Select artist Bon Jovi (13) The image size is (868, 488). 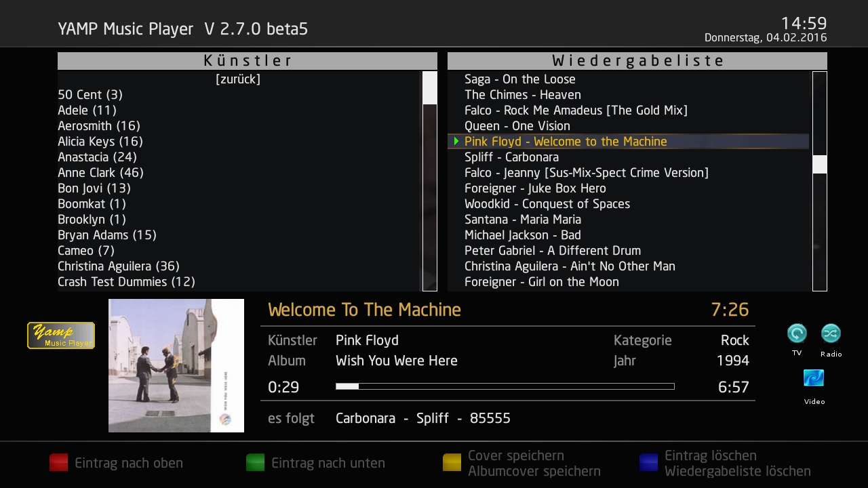click(94, 188)
